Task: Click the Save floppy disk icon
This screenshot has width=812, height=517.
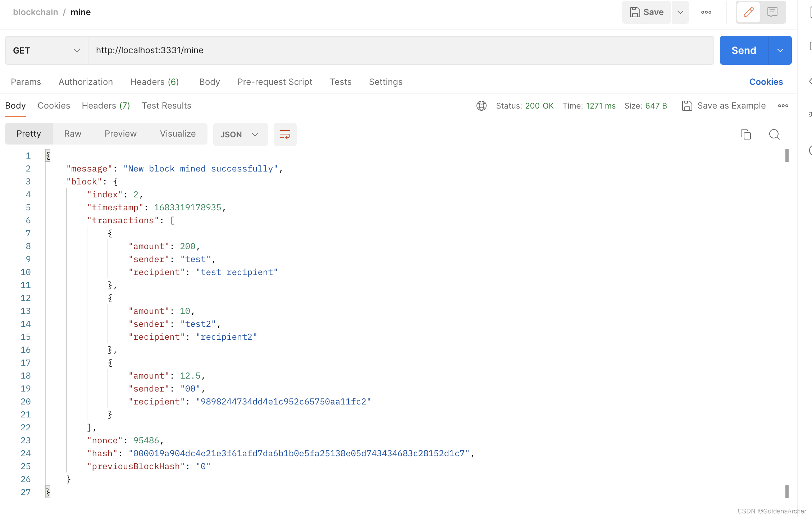Action: point(635,12)
